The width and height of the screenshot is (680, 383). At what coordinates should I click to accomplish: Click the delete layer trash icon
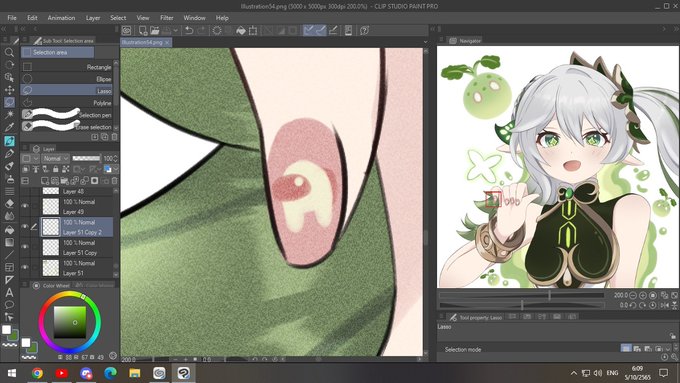(x=114, y=180)
